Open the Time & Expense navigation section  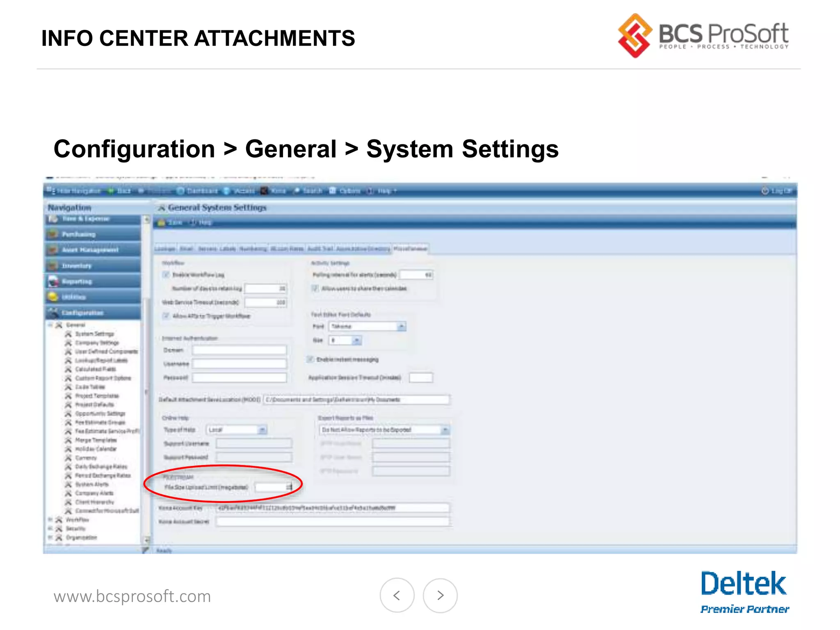tap(93, 219)
